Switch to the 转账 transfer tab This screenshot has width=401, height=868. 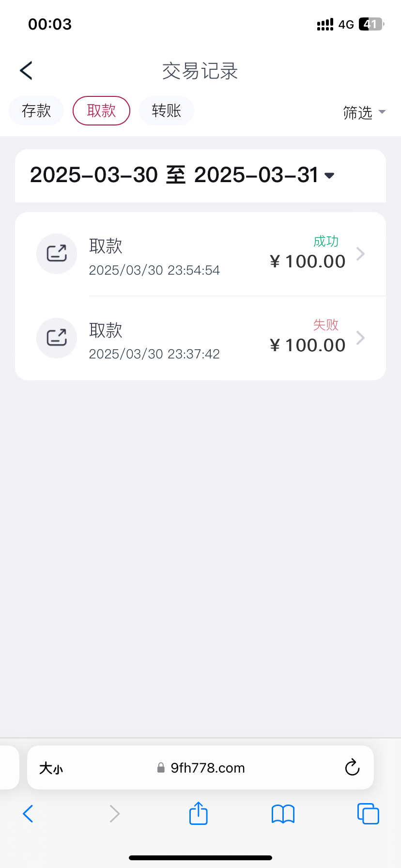coord(166,111)
